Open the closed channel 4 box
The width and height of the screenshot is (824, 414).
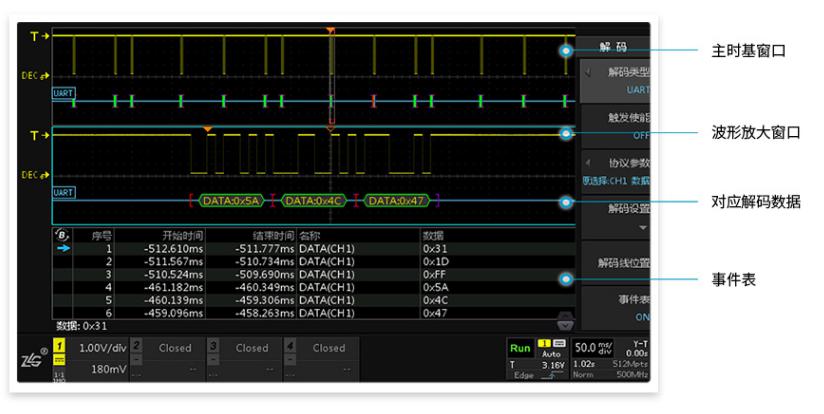[x=321, y=359]
